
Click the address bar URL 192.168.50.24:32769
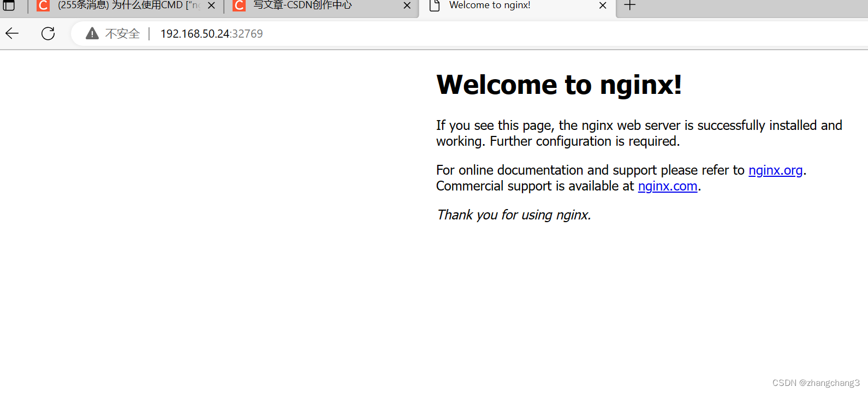tap(212, 34)
